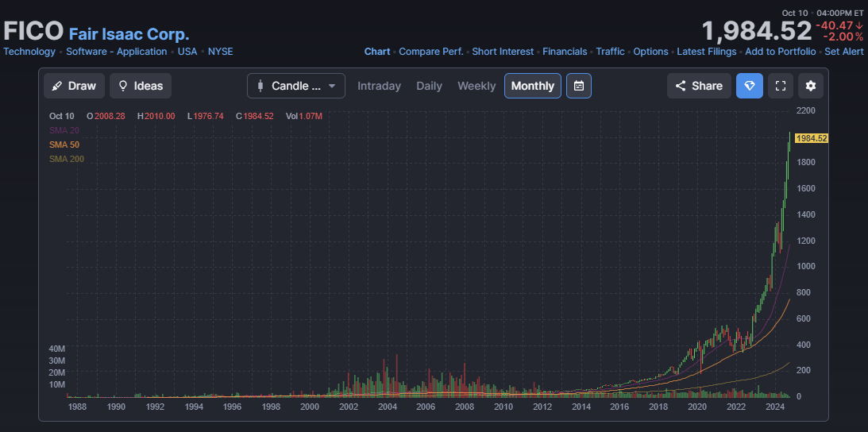Screen dimensions: 868x432
Task: Open the Technology sector link
Action: pos(29,52)
